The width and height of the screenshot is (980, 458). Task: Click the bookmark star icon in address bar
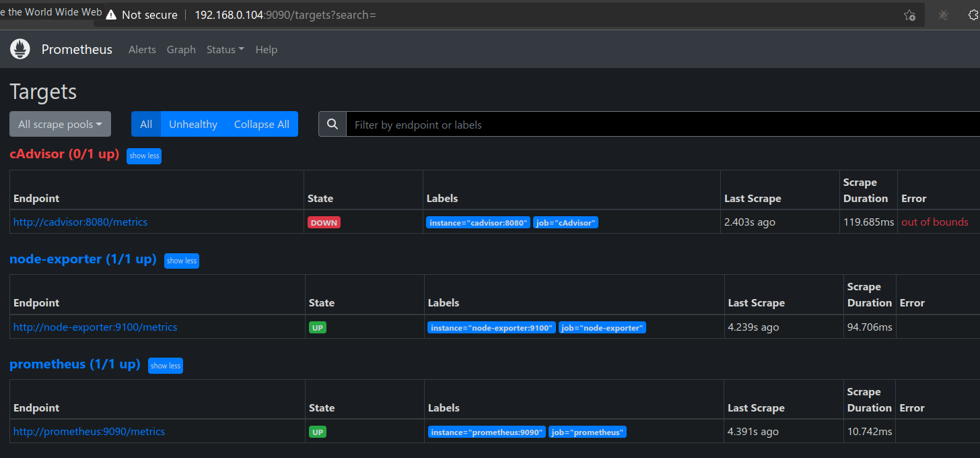909,15
